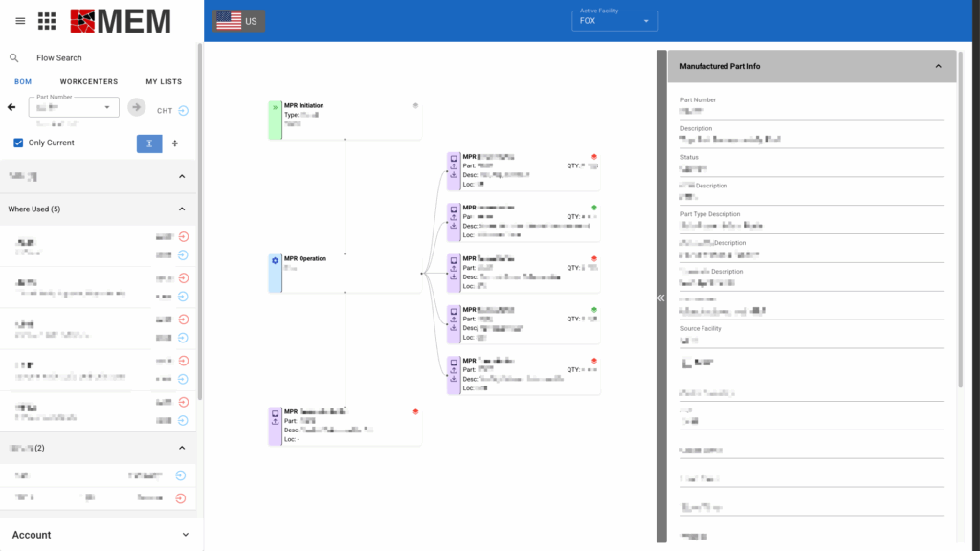This screenshot has height=551, width=980.
Task: Open the hamburger navigation menu
Action: [x=20, y=21]
